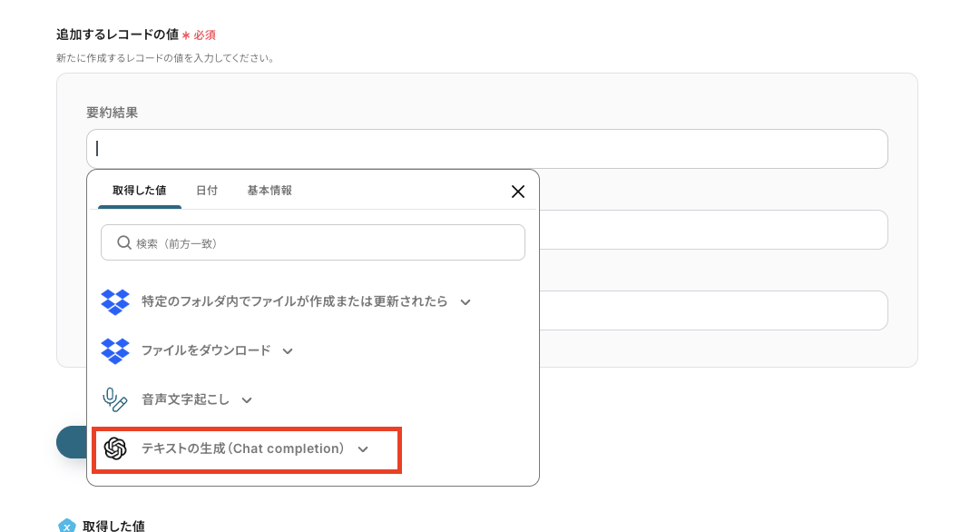The width and height of the screenshot is (980, 532).
Task: Switch to the 取得した値 tab
Action: [140, 191]
